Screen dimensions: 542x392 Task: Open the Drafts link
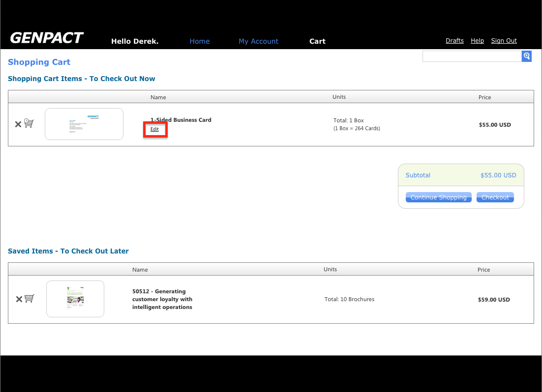point(454,41)
